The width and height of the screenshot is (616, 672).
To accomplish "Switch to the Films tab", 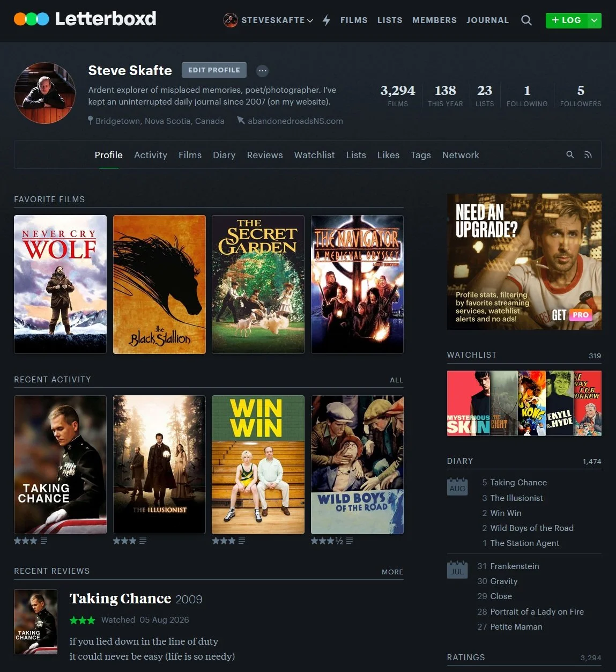I will click(190, 155).
